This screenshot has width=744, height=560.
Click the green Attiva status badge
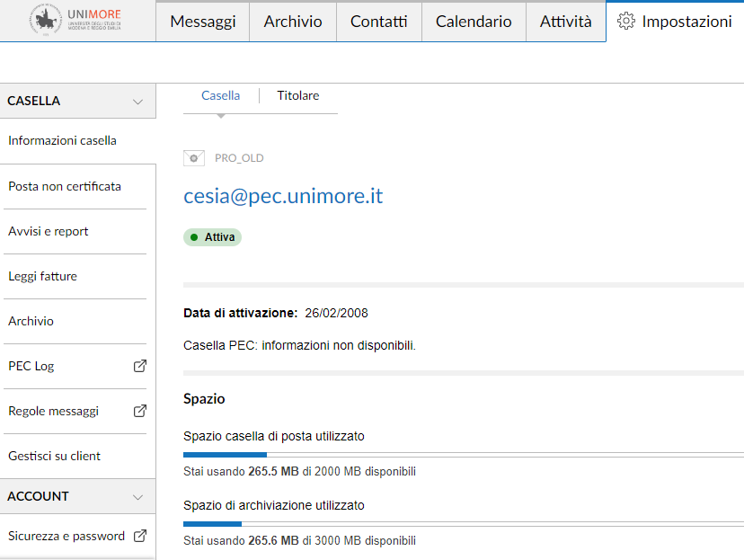[213, 237]
